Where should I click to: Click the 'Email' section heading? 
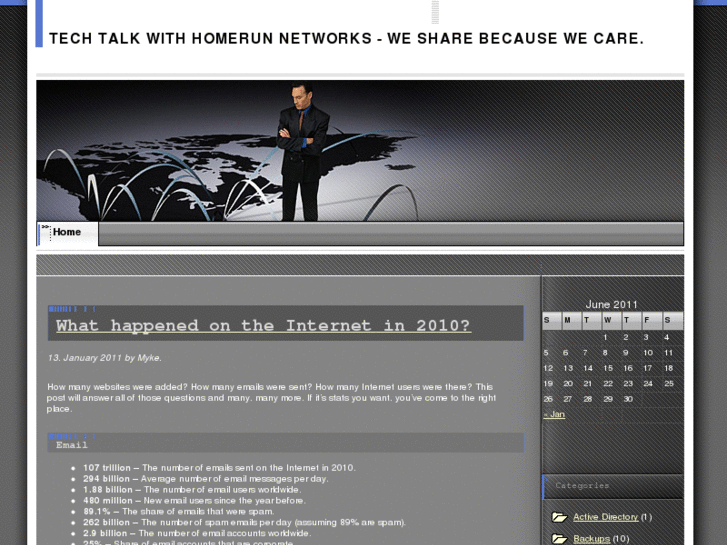[x=71, y=445]
